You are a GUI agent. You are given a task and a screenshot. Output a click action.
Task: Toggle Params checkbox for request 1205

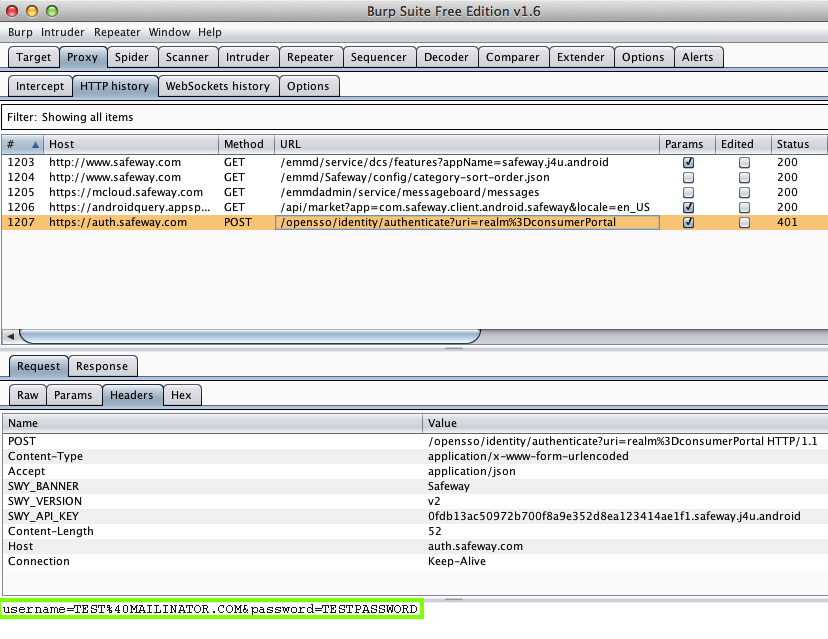tap(688, 193)
